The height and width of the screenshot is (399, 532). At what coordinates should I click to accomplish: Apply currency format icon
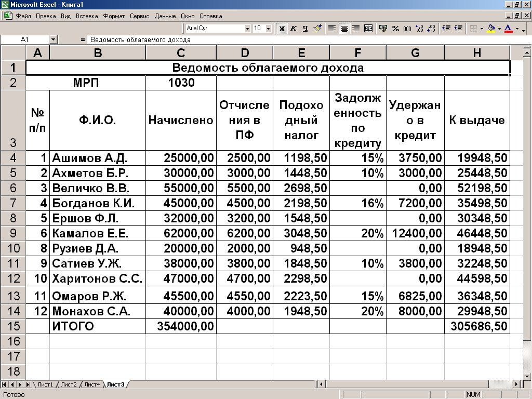tap(383, 29)
